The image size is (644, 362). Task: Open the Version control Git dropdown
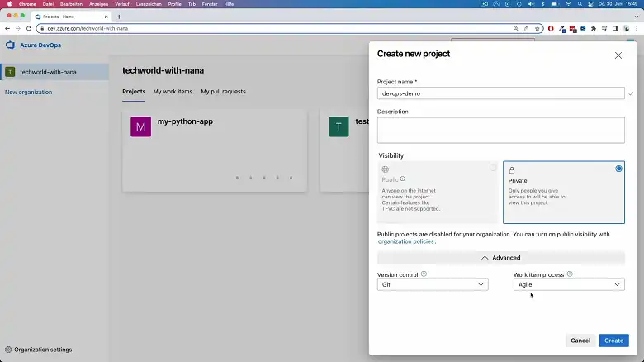433,284
